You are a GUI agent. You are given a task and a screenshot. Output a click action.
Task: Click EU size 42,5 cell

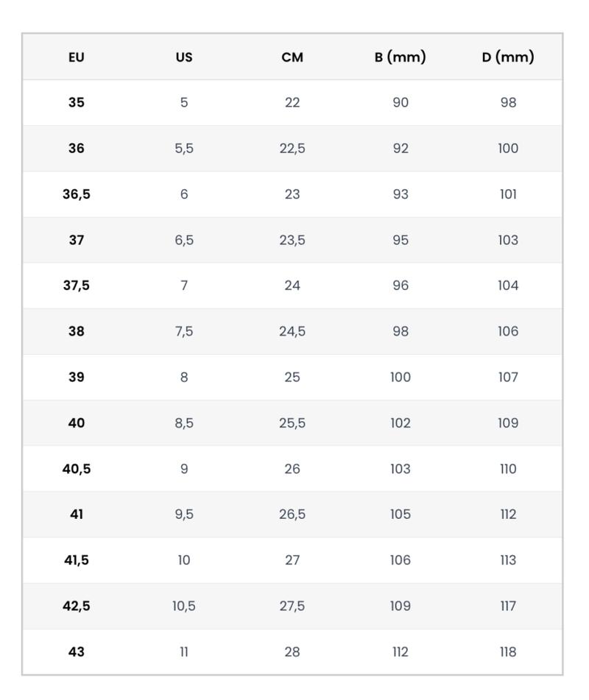(77, 606)
